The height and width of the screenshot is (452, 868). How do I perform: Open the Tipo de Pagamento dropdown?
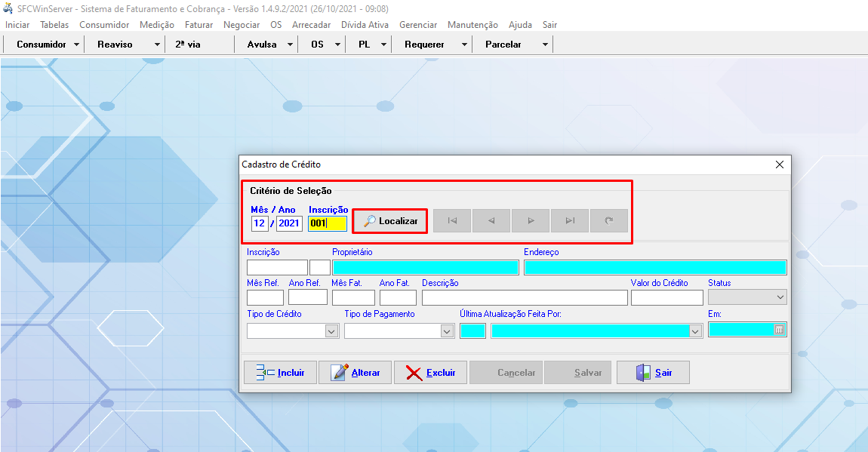pyautogui.click(x=447, y=331)
